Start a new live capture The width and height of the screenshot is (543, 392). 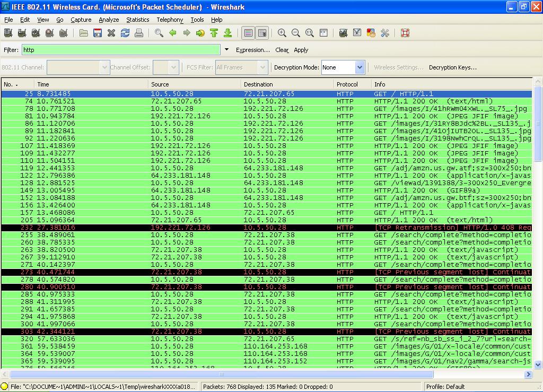point(36,33)
